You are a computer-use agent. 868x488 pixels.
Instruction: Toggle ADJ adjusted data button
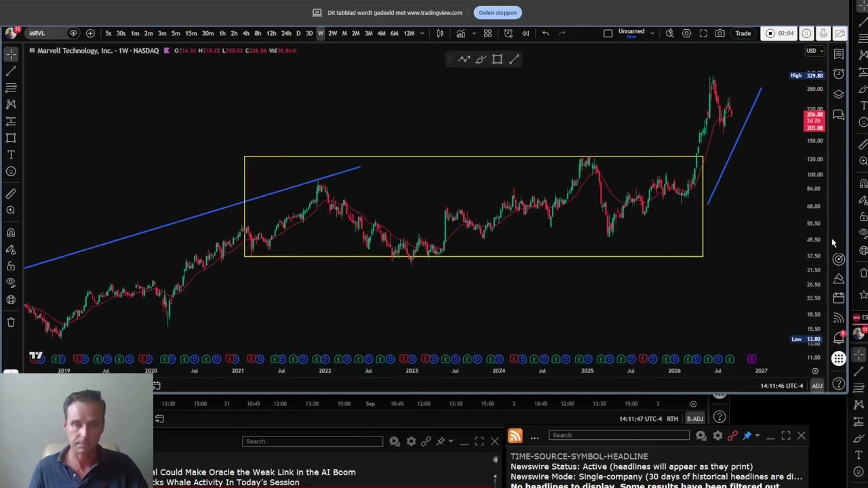(x=817, y=386)
